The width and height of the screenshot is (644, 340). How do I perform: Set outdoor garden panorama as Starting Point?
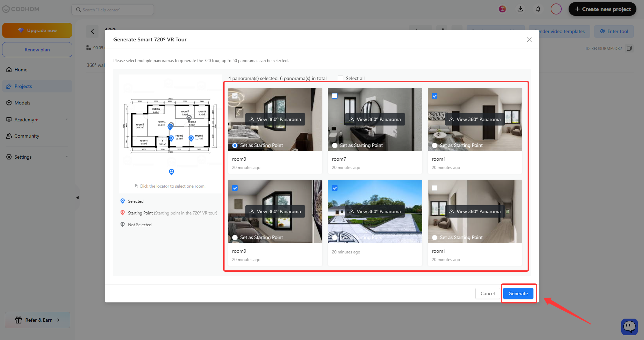pyautogui.click(x=335, y=238)
